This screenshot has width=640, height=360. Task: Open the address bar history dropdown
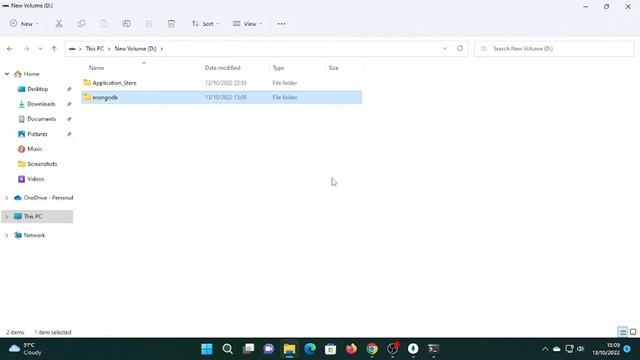pyautogui.click(x=444, y=49)
